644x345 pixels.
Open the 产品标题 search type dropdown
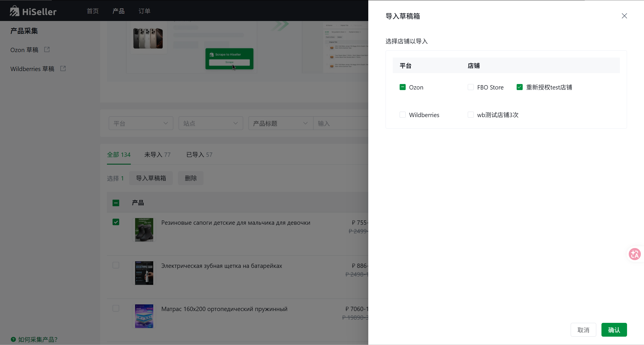[x=280, y=123]
